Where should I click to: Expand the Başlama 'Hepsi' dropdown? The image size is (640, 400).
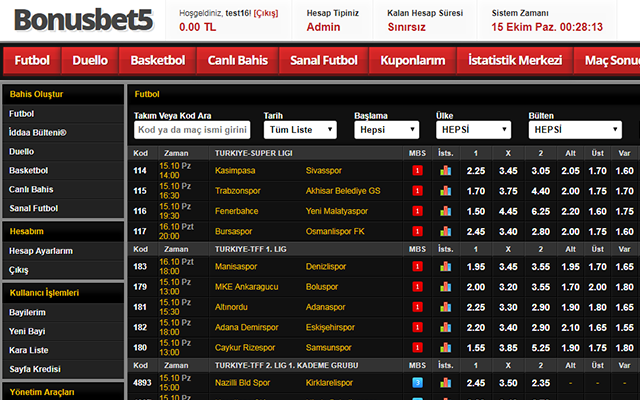[x=386, y=130]
